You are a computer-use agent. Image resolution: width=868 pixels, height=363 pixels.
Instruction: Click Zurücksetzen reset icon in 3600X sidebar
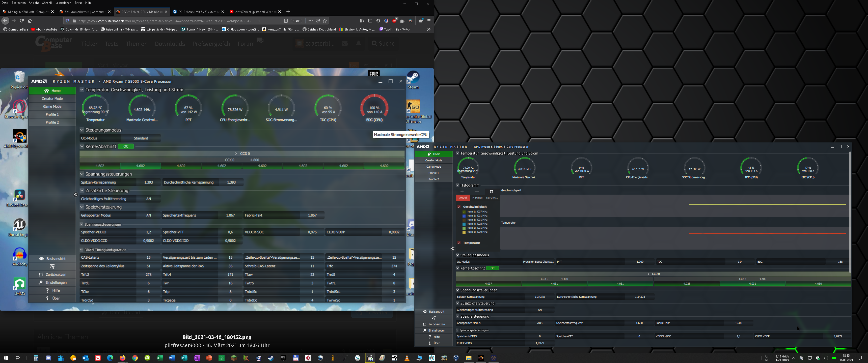click(425, 324)
